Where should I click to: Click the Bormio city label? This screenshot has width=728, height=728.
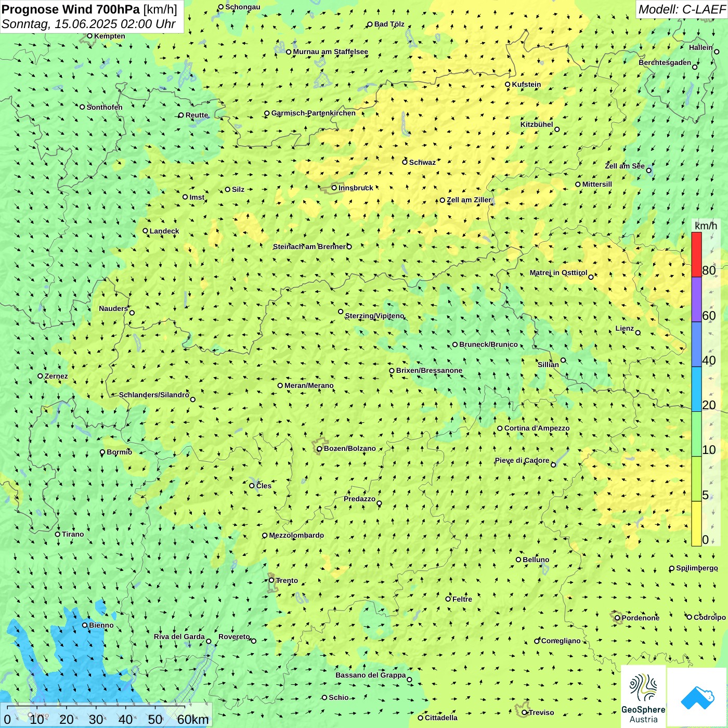tap(119, 452)
